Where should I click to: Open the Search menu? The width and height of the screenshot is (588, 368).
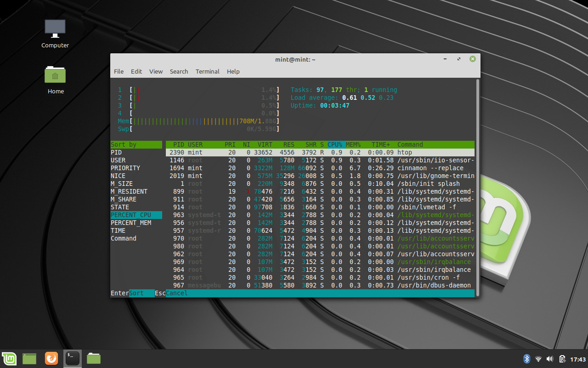click(x=179, y=71)
